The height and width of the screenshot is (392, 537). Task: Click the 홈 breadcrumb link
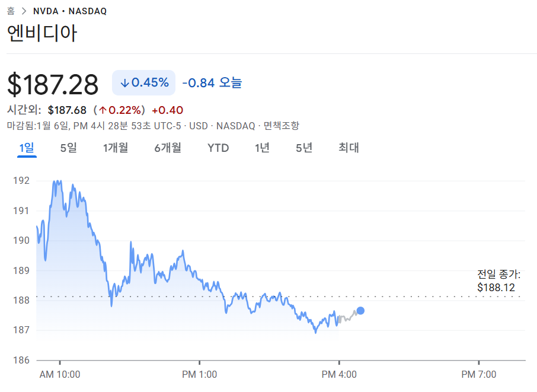pos(11,11)
